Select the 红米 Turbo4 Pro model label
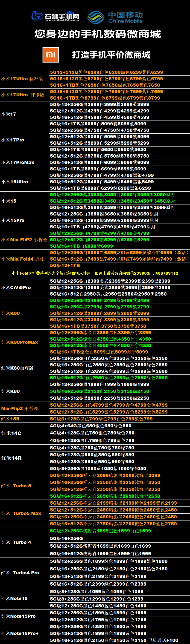190x644 pixels. click(20, 572)
